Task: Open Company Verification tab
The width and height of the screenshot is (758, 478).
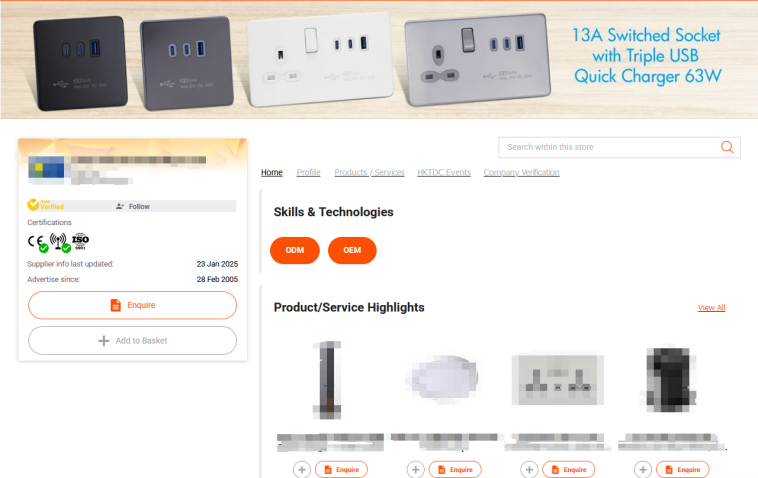Action: (521, 173)
